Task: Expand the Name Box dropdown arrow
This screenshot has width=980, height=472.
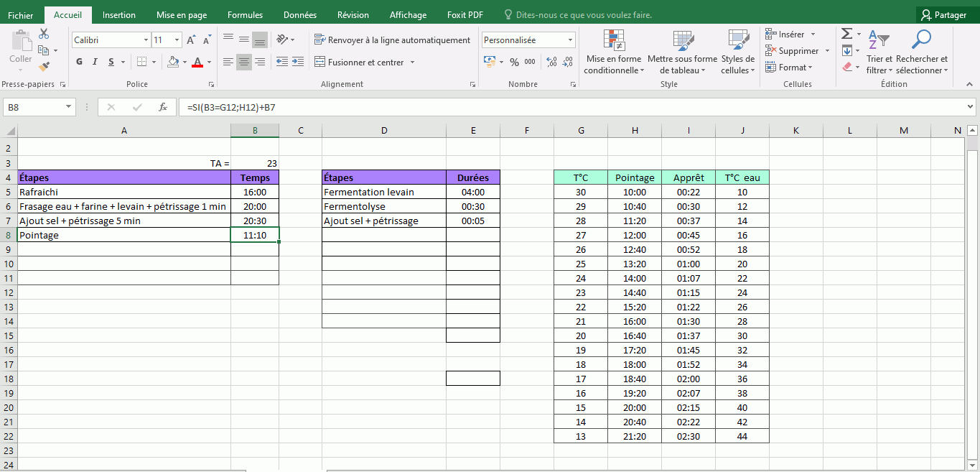Action: pyautogui.click(x=69, y=108)
